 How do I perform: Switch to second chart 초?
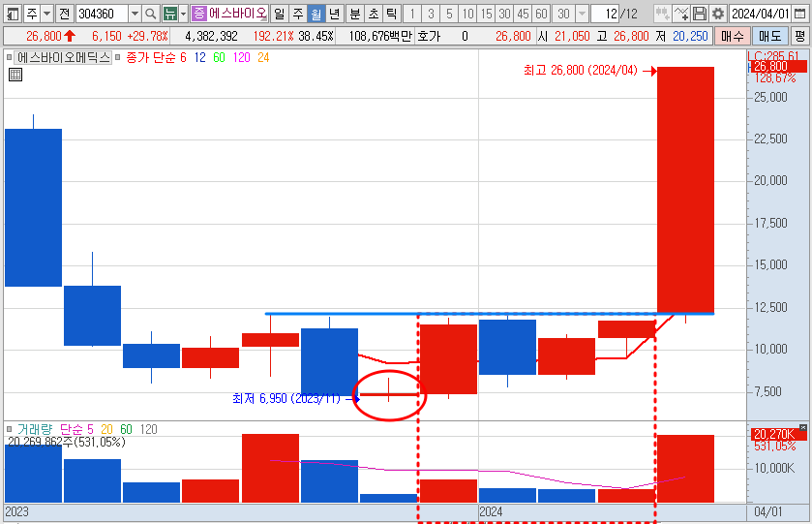374,14
